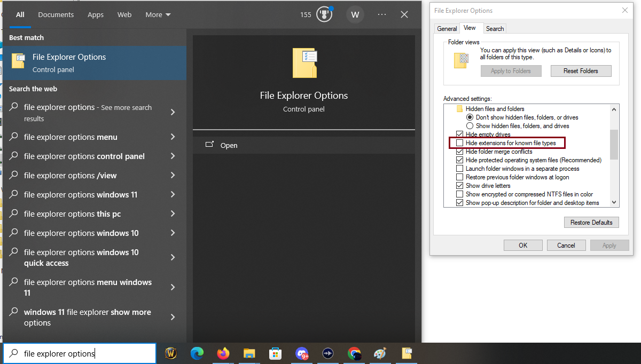641x364 pixels.
Task: Open the Microsoft Rewards medal icon
Action: pyautogui.click(x=324, y=14)
